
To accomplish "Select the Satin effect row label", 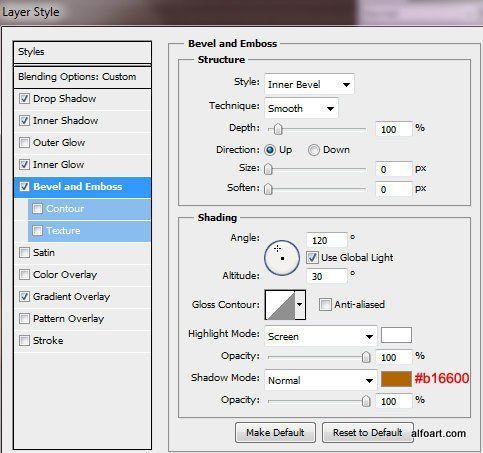I will pos(44,253).
